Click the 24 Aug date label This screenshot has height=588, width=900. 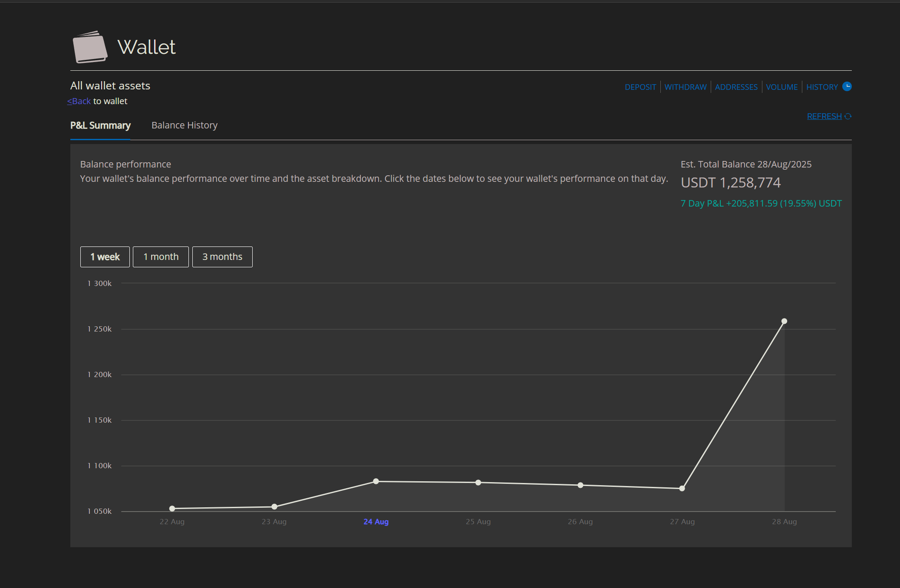click(x=376, y=522)
